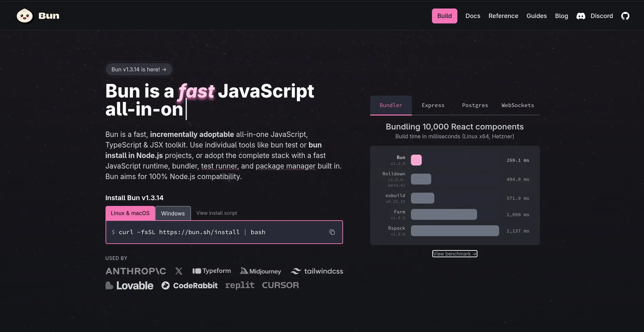Click the pink Bun benchmark bar
The image size is (644, 332).
coord(416,160)
